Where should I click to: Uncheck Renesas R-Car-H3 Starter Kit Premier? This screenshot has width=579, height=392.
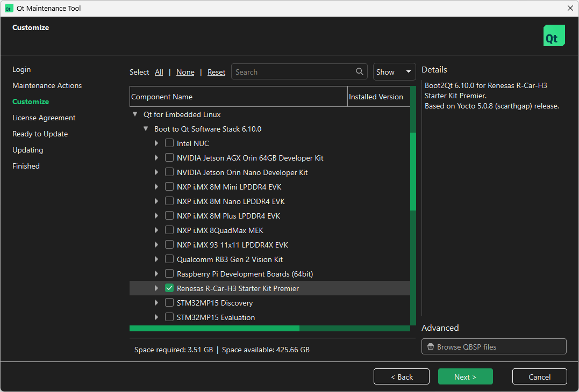click(x=169, y=288)
